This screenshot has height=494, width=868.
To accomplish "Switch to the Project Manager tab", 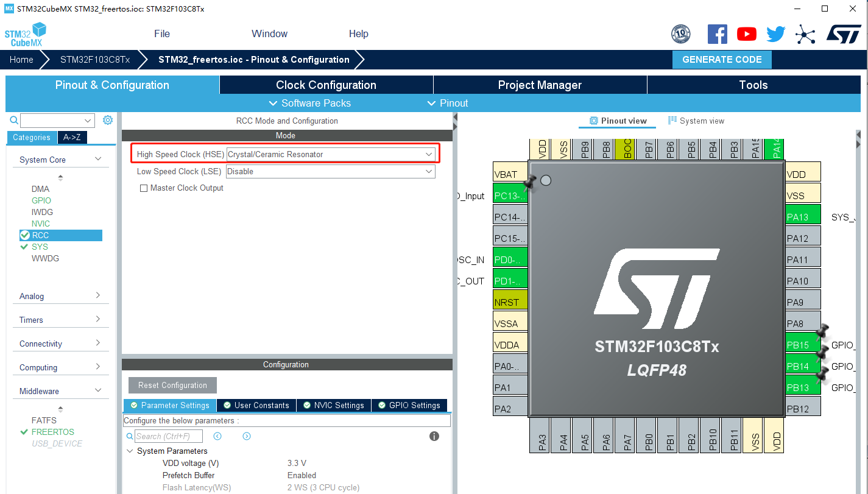I will 540,85.
